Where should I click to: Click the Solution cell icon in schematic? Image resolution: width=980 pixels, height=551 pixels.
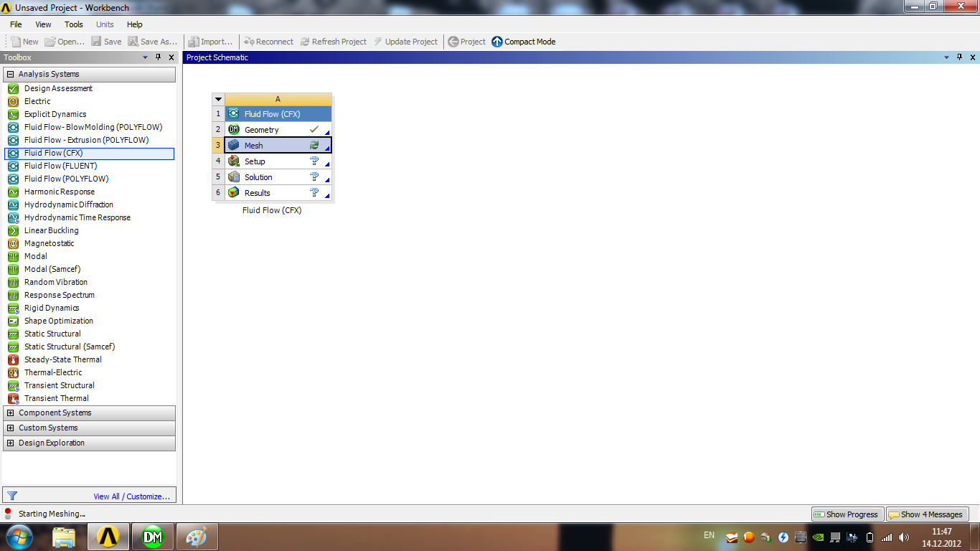click(233, 177)
